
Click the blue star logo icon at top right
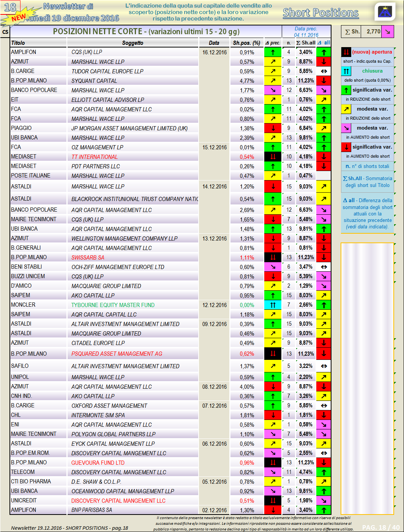click(385, 12)
